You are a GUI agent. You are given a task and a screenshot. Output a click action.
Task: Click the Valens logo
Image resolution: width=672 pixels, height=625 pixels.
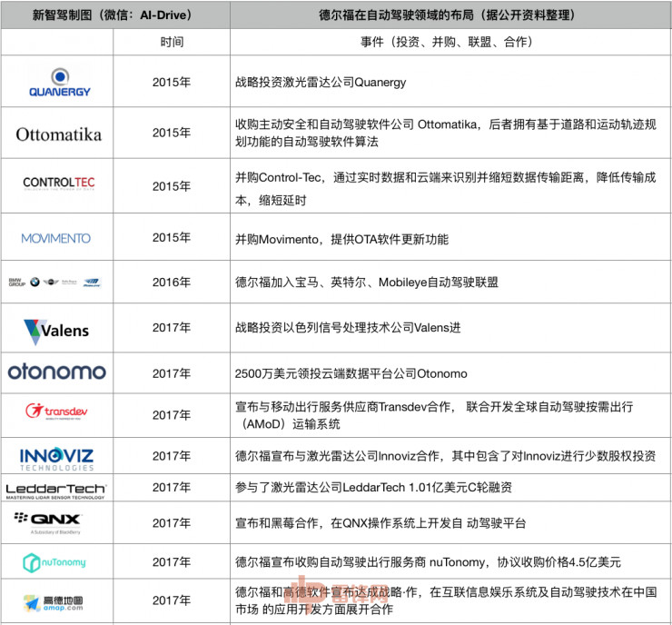click(56, 330)
